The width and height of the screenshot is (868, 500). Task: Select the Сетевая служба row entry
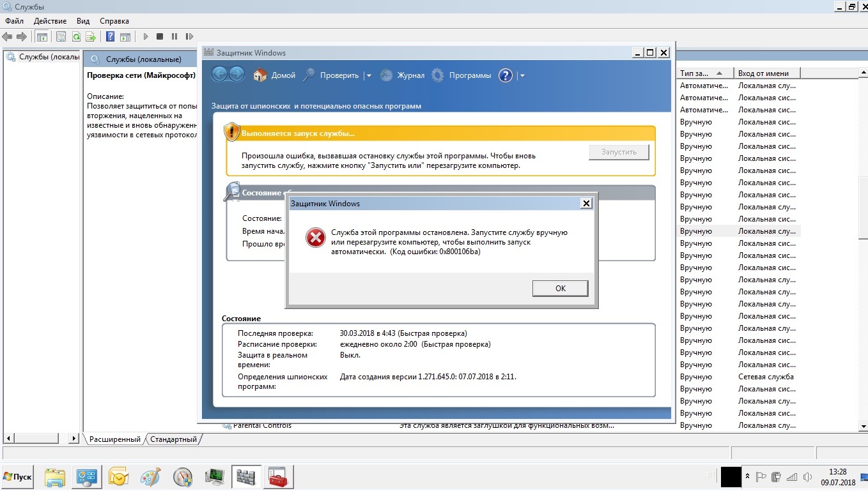click(766, 377)
